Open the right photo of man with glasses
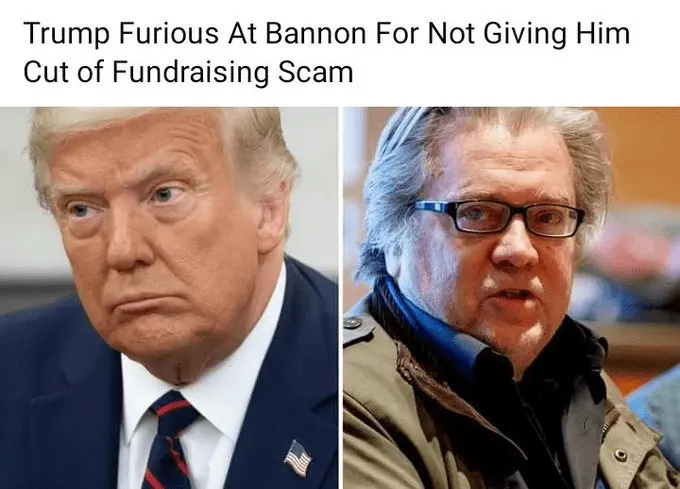This screenshot has width=680, height=489. (512, 298)
